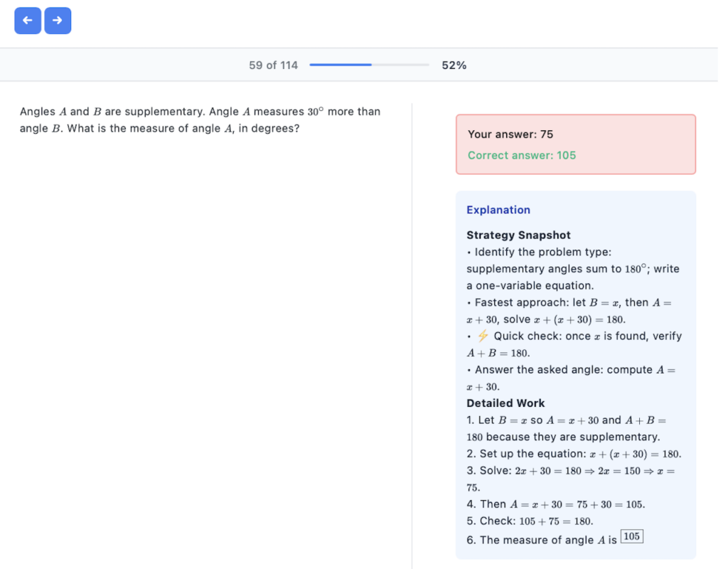Click the blue Explanation heading
Viewport: 728px width, 569px height.
tap(498, 210)
